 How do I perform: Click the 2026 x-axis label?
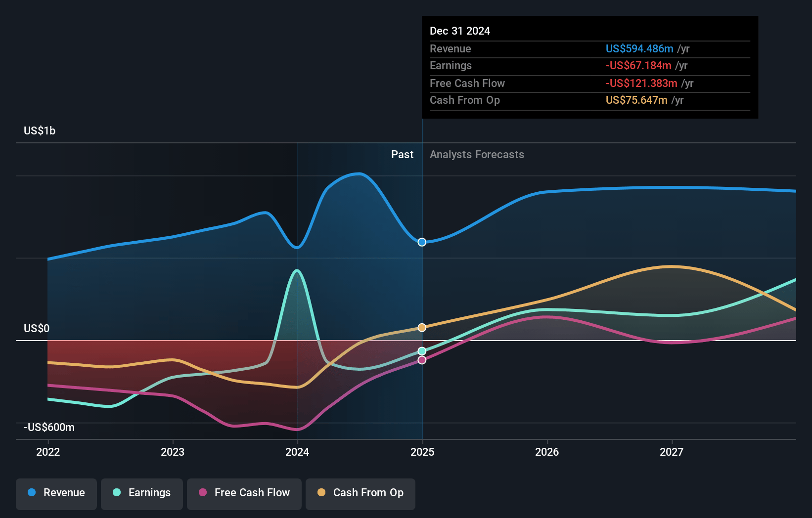click(547, 452)
